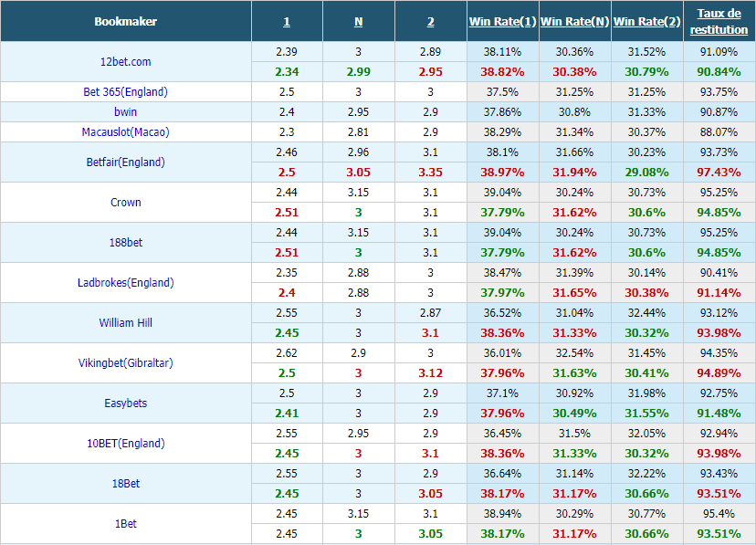Click Betfair green win rate 29.08%
This screenshot has width=756, height=545.
click(646, 172)
